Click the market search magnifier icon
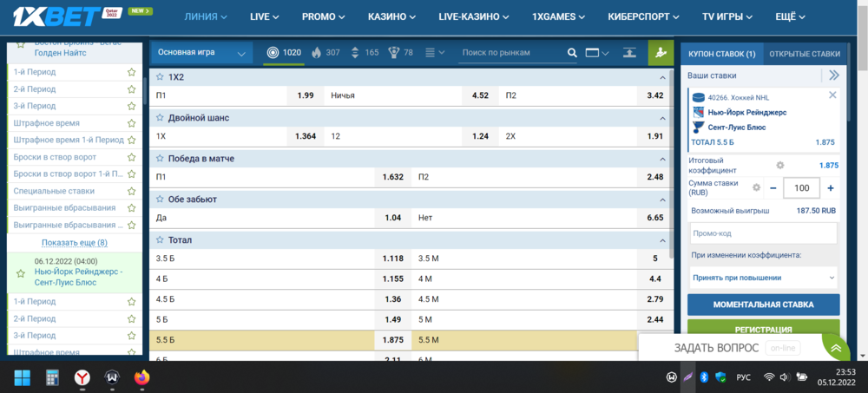This screenshot has height=393, width=868. coord(572,53)
